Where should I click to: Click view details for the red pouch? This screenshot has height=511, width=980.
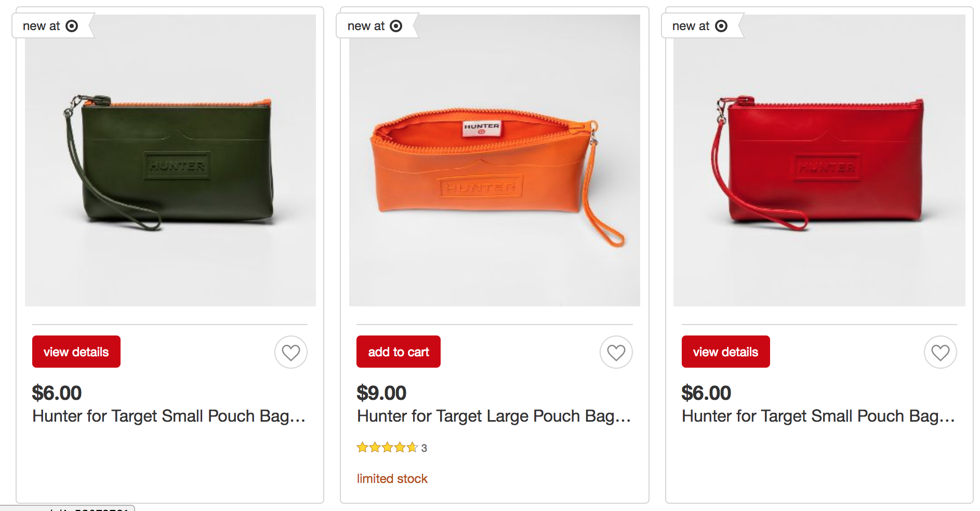tap(726, 352)
